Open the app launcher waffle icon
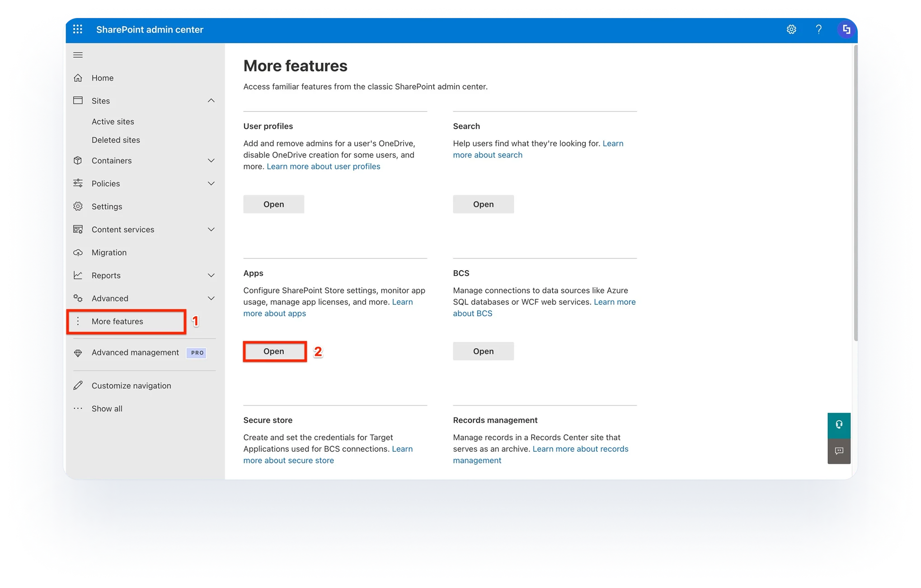 (78, 29)
